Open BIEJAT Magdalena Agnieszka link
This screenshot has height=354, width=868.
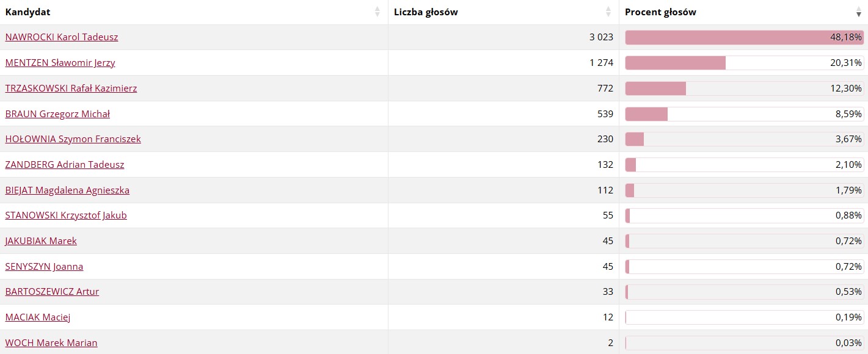tap(67, 190)
